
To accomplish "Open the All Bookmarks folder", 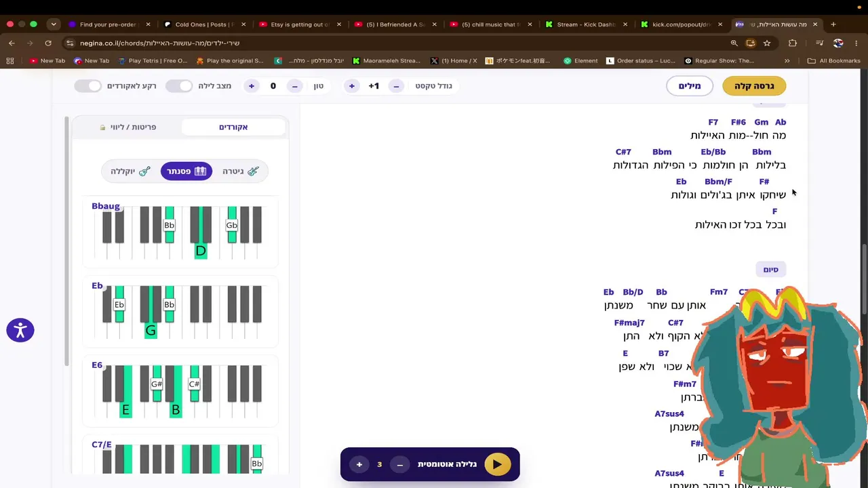I will click(833, 60).
